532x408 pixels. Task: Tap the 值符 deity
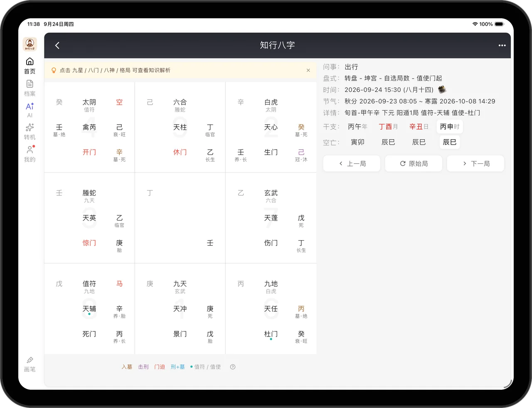pyautogui.click(x=89, y=284)
